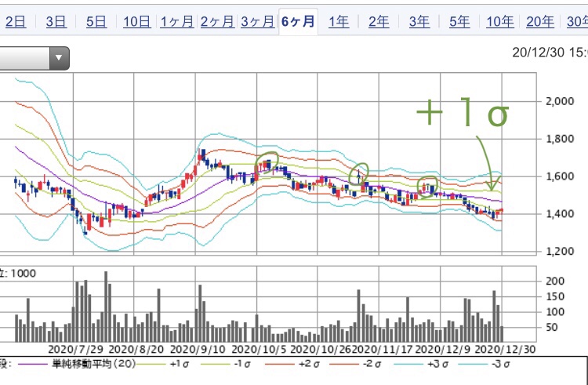Select the 1年 range tab

(339, 22)
